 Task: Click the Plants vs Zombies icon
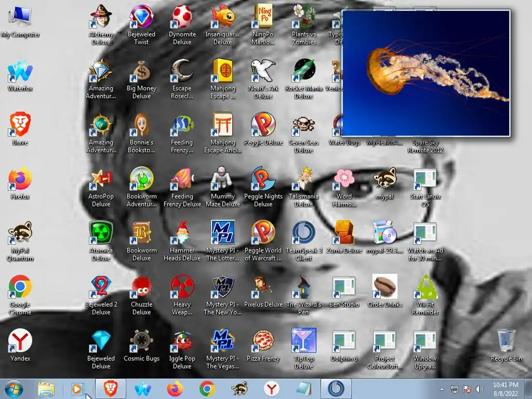click(x=303, y=25)
